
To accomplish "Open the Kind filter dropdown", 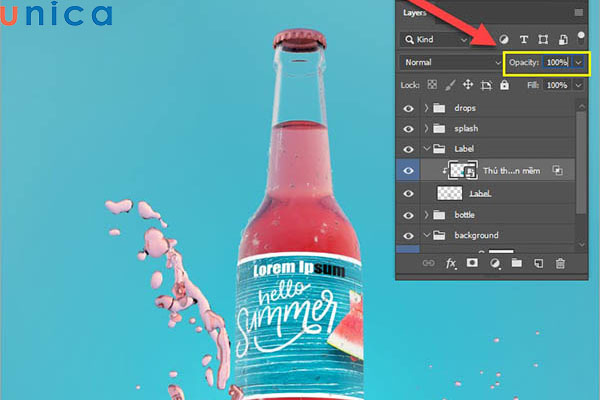I will click(436, 39).
